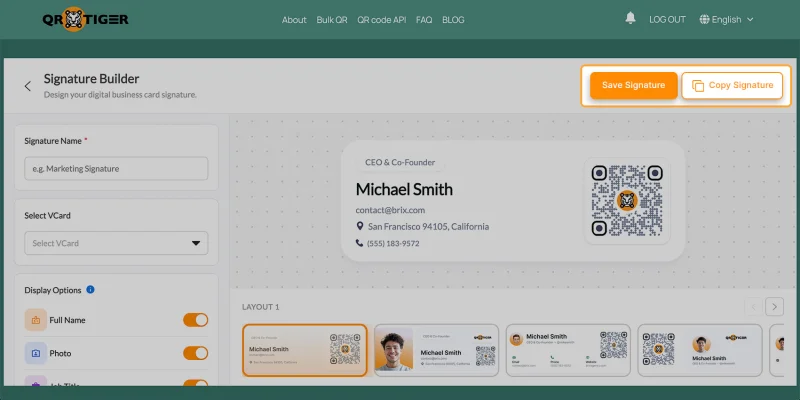Toggle the Photo switch
Screen dimensions: 800x400
(195, 353)
